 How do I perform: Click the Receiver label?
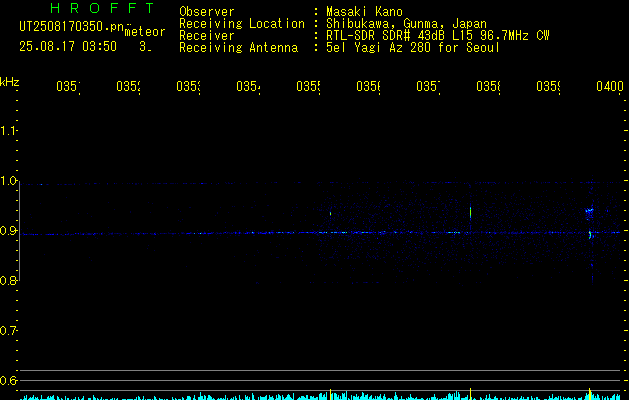pyautogui.click(x=207, y=36)
